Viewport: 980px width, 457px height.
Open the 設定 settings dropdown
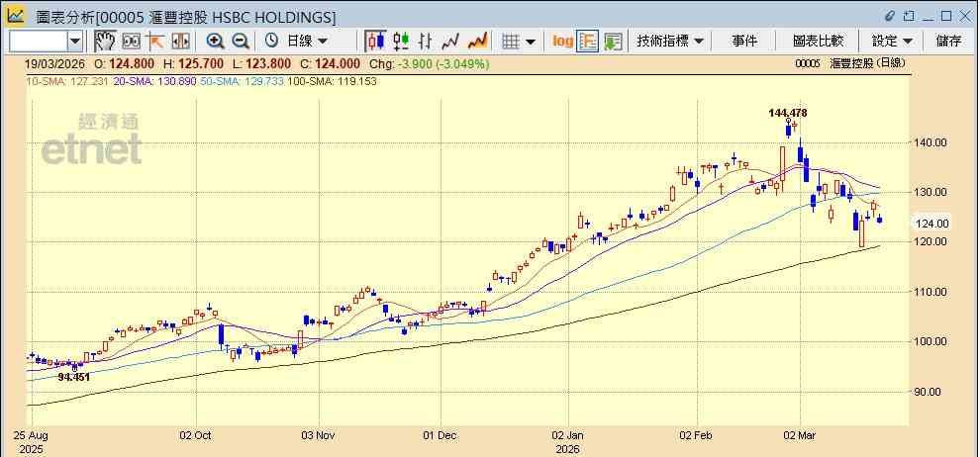892,42
